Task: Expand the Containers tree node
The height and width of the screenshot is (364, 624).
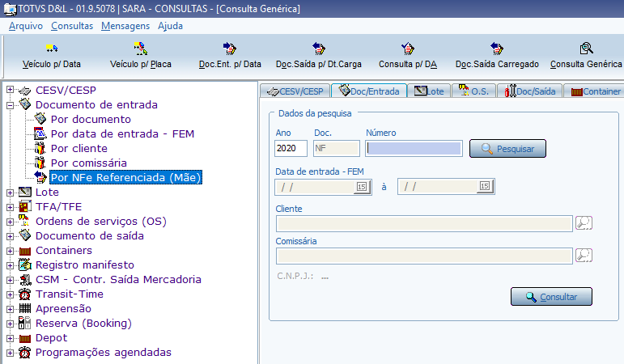Action: (x=10, y=251)
